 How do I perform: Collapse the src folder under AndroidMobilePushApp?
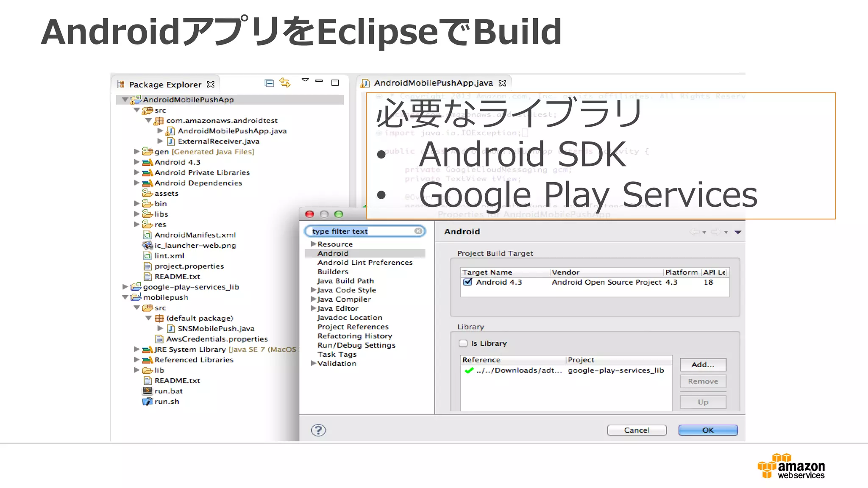point(136,110)
